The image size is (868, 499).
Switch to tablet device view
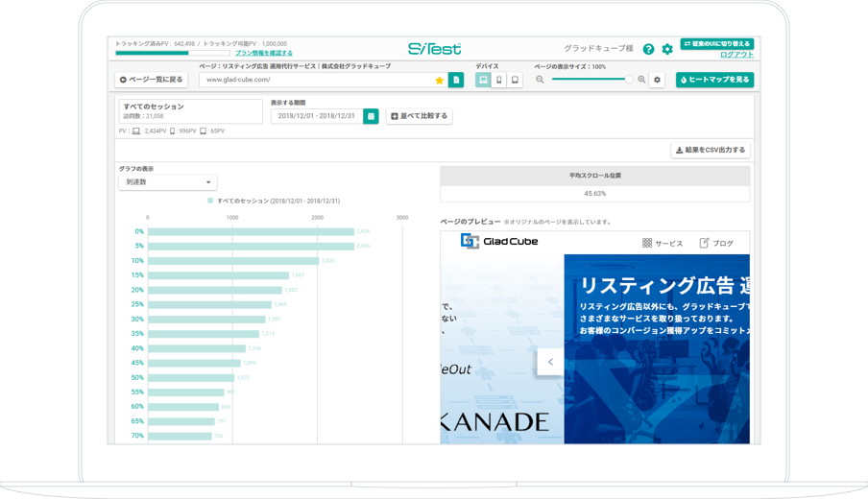[x=515, y=81]
